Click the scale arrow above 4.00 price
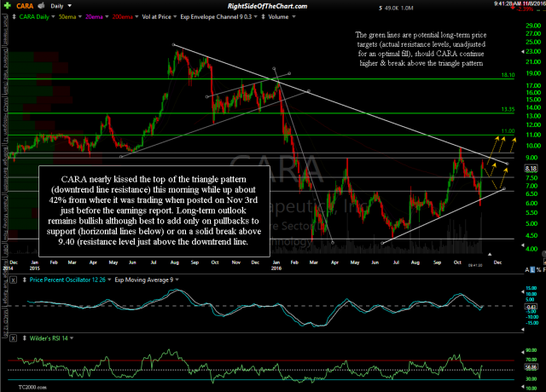546x392 pixels. (x=522, y=245)
